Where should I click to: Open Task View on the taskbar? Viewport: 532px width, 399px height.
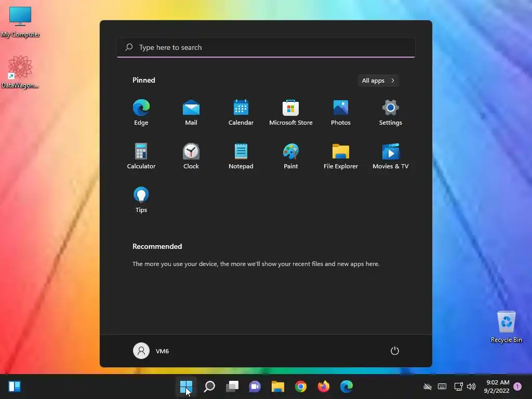[x=232, y=386]
